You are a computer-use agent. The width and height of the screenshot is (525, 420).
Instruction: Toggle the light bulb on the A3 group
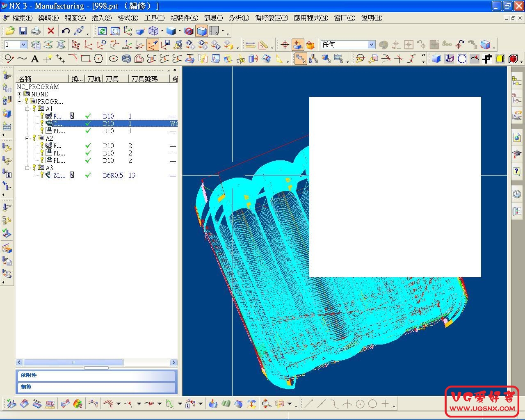click(x=34, y=168)
